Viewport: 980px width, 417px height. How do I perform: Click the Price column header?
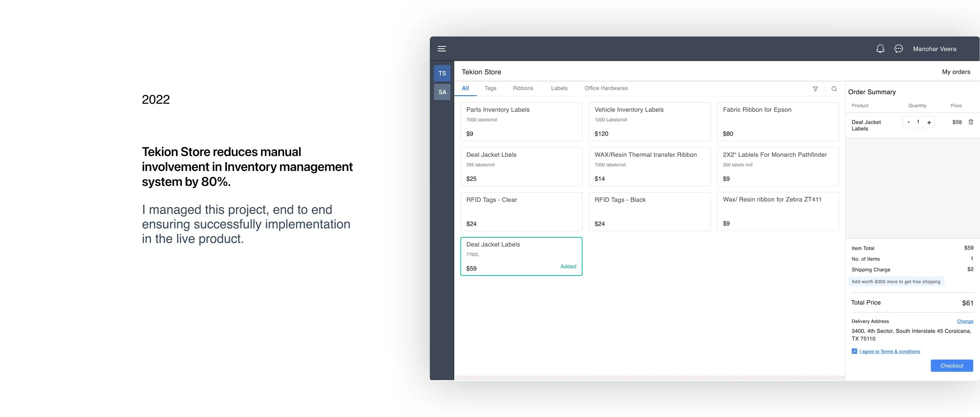pos(956,106)
